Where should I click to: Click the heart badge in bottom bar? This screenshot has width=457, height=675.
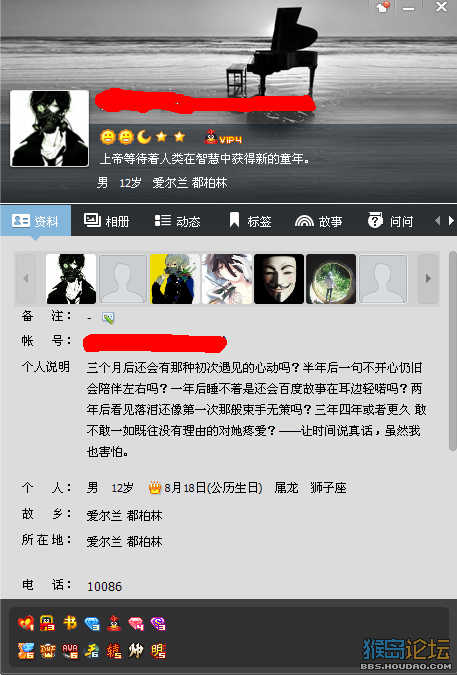click(x=26, y=623)
